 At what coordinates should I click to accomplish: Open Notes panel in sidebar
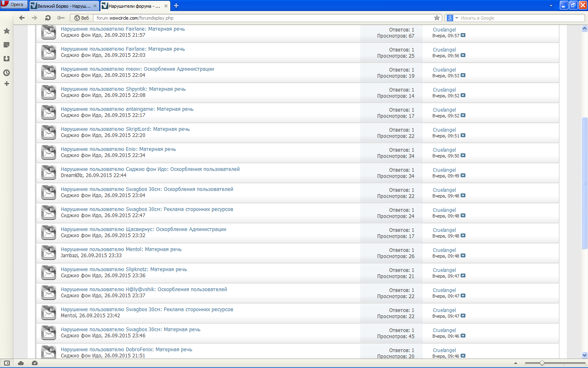point(7,45)
